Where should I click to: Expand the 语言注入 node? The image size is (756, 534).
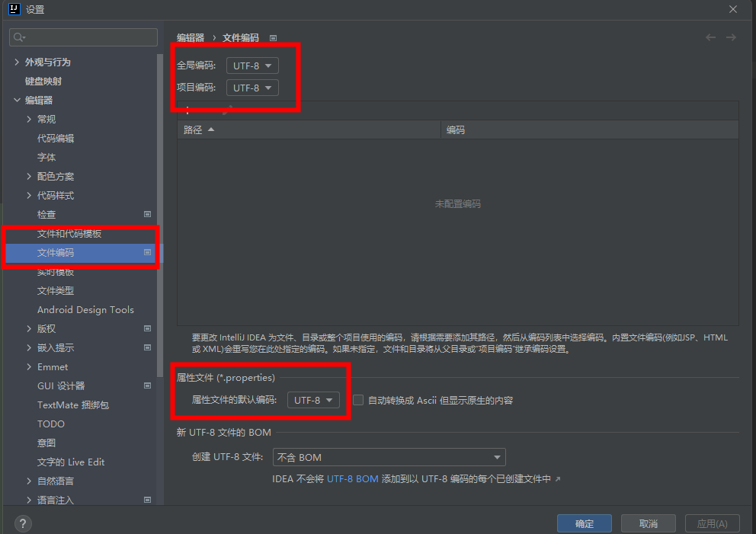(x=29, y=500)
